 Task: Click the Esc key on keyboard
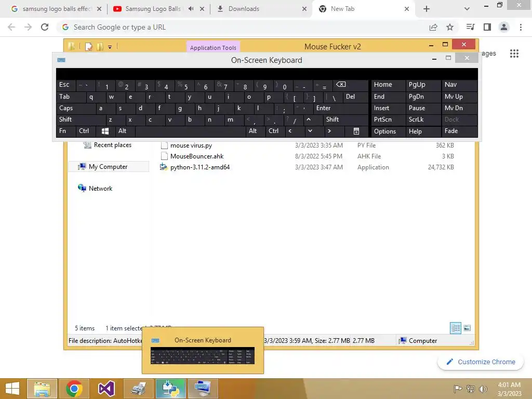point(66,85)
